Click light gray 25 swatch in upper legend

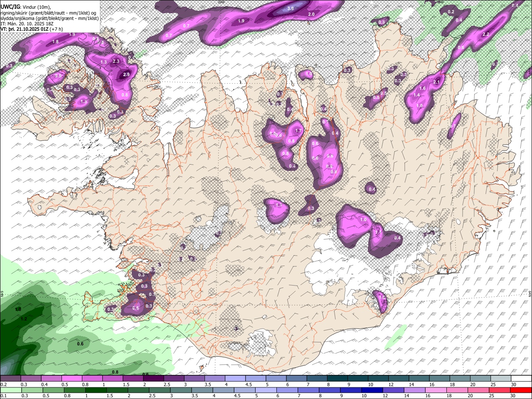point(501,379)
